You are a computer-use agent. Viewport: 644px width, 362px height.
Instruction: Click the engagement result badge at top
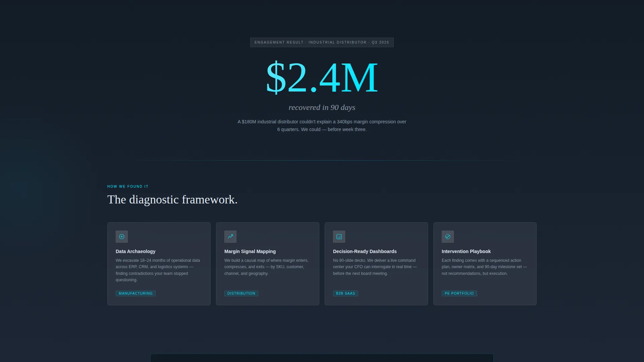(322, 43)
